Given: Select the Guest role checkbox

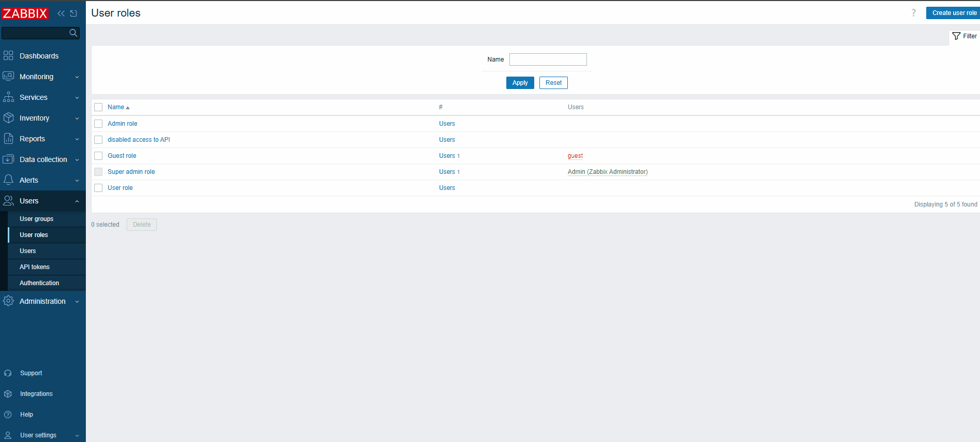Looking at the screenshot, I should (98, 156).
